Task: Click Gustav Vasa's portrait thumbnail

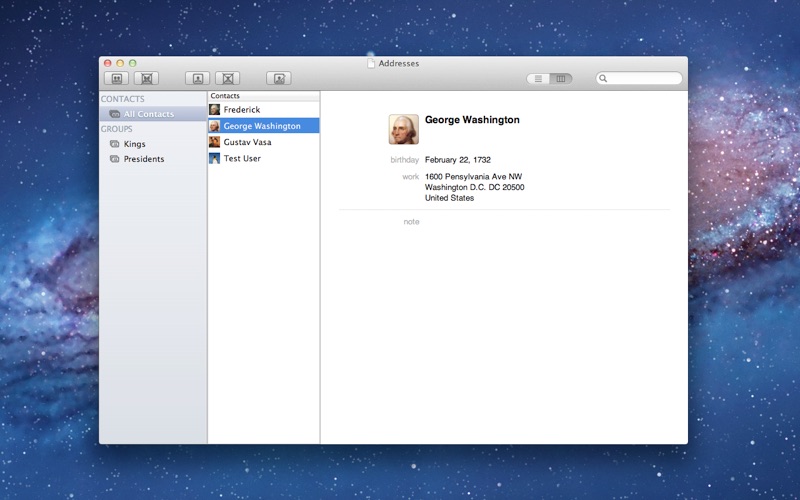Action: point(214,142)
